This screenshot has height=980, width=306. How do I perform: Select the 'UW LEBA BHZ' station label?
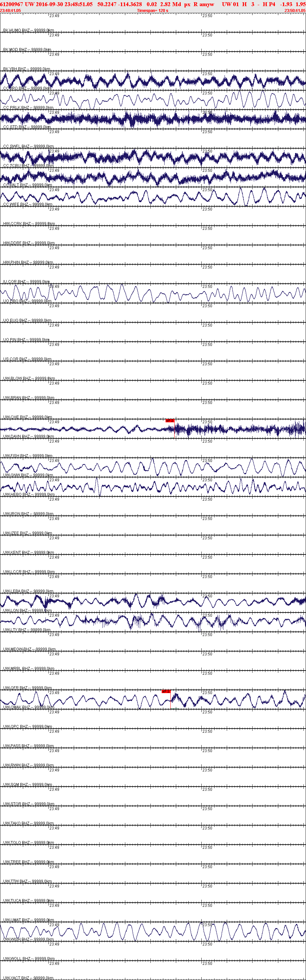point(28,591)
